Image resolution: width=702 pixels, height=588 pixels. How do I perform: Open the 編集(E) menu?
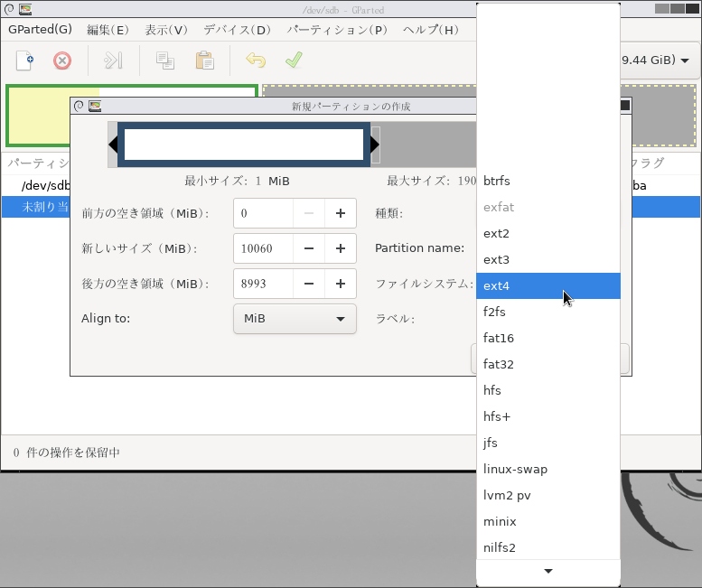tap(108, 30)
